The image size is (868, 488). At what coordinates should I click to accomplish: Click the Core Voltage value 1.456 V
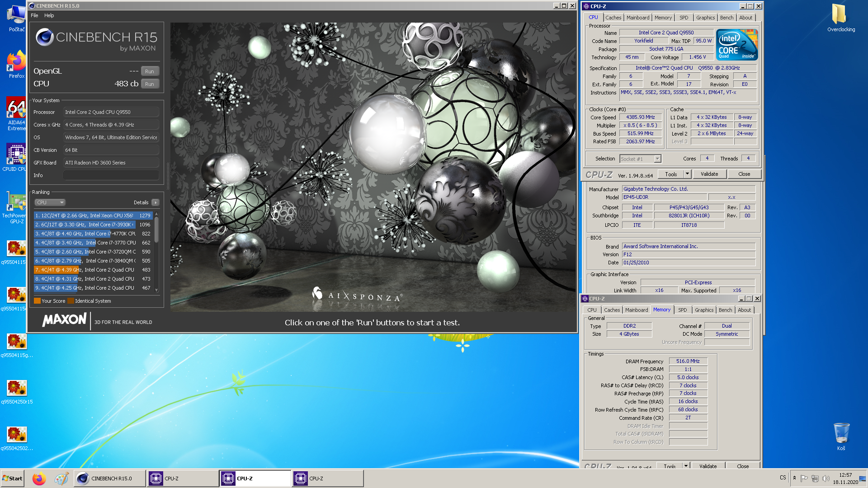pyautogui.click(x=697, y=57)
